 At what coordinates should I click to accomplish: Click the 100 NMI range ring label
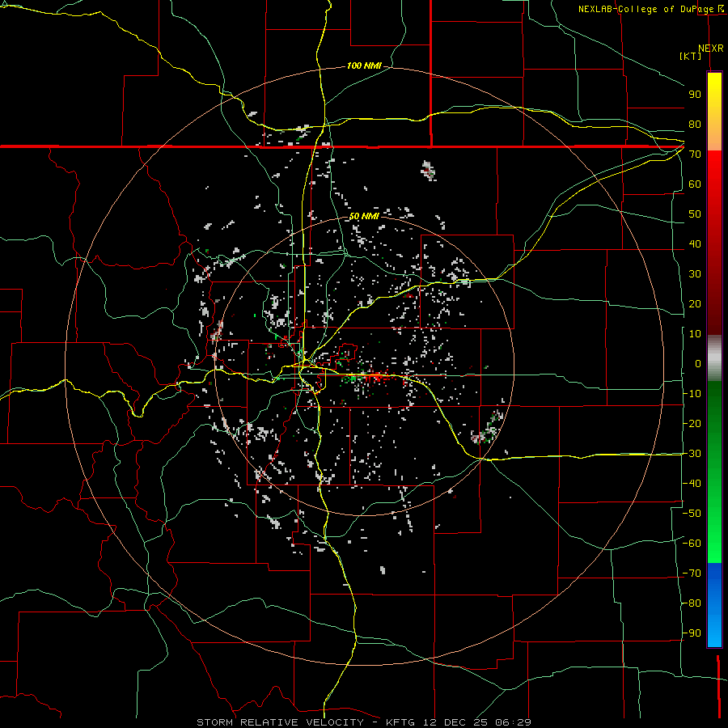tap(365, 66)
